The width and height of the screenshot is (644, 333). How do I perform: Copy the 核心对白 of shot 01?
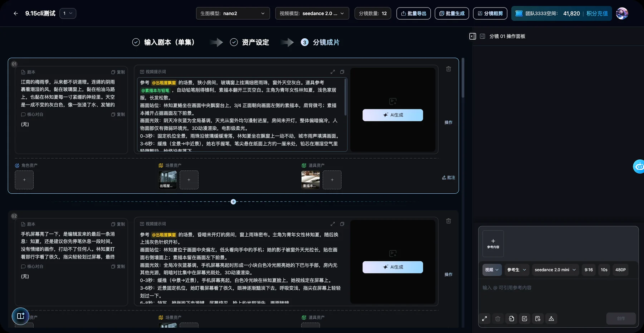point(118,115)
